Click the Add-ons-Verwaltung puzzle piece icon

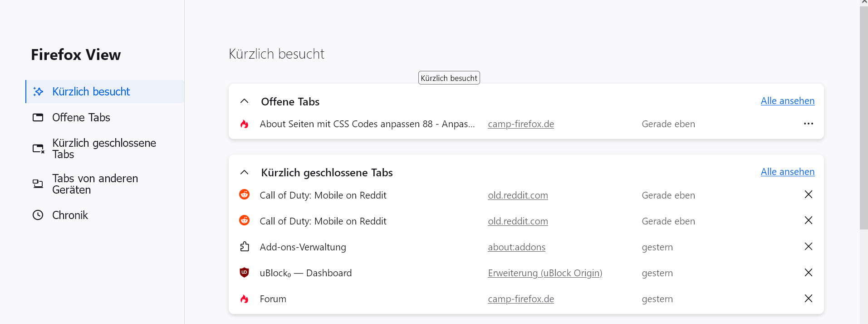click(x=245, y=247)
